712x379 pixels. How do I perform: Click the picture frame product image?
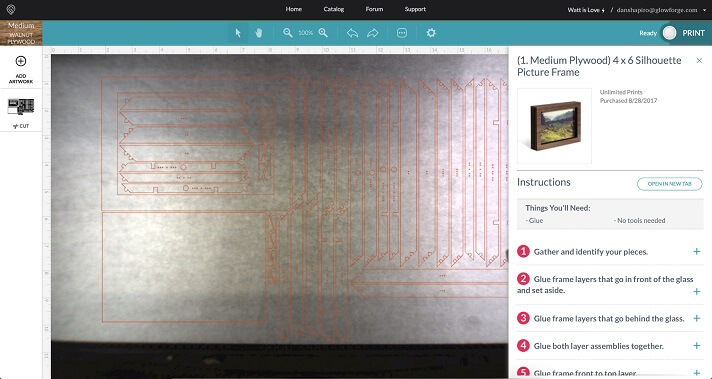[554, 126]
